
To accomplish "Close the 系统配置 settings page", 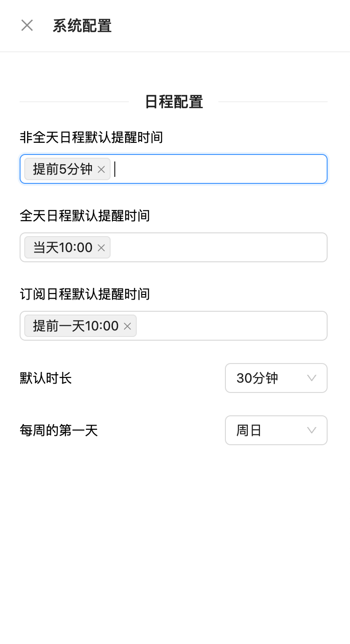I will coord(27,26).
